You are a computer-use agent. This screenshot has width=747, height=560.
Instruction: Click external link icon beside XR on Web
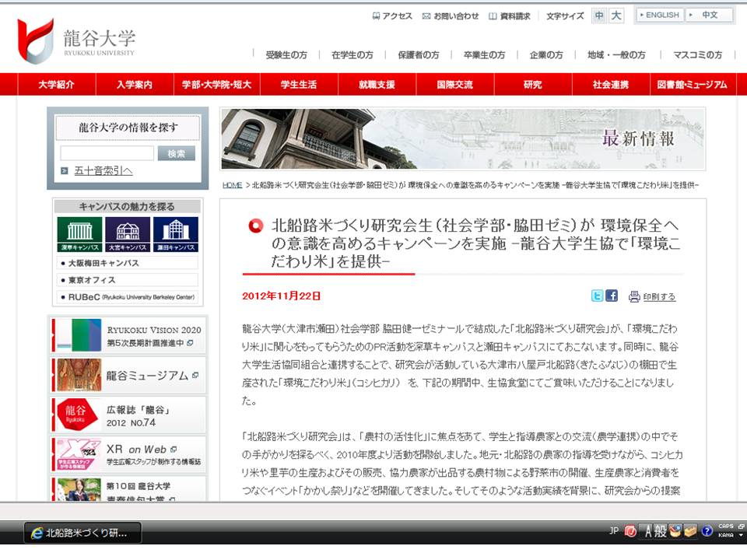click(x=174, y=449)
